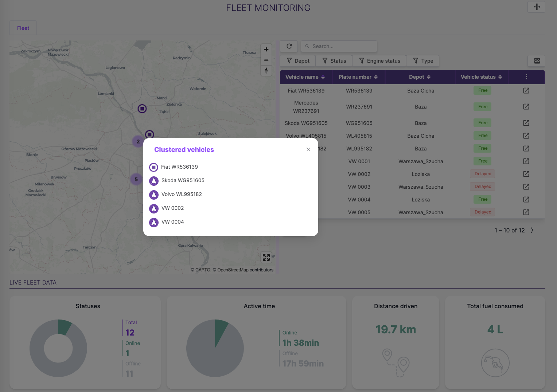Open the Engine status filter
Image resolution: width=557 pixels, height=392 pixels.
pyautogui.click(x=379, y=61)
